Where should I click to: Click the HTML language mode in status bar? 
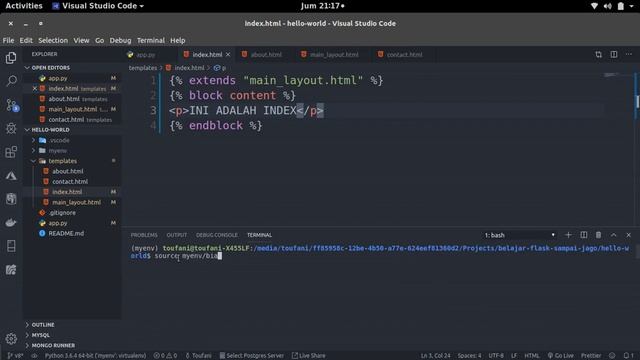pos(531,356)
